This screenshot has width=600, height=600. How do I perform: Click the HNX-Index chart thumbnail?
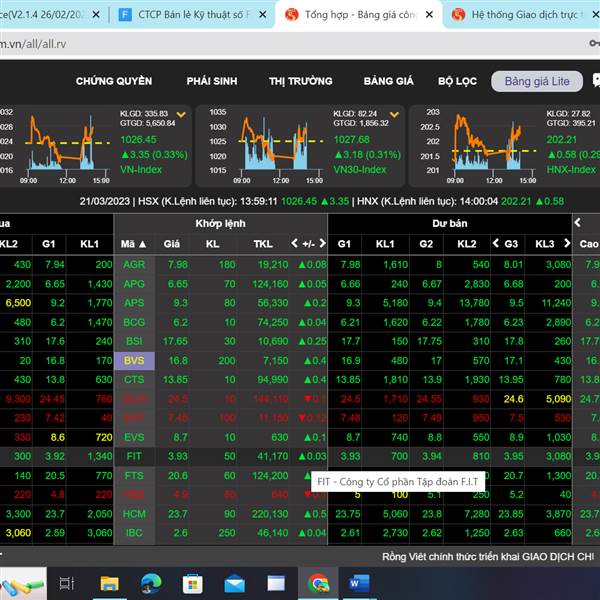click(475, 142)
